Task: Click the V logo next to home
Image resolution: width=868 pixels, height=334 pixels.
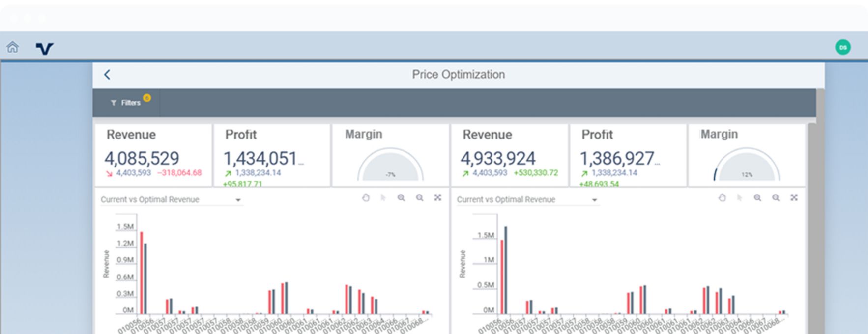Action: pyautogui.click(x=44, y=48)
